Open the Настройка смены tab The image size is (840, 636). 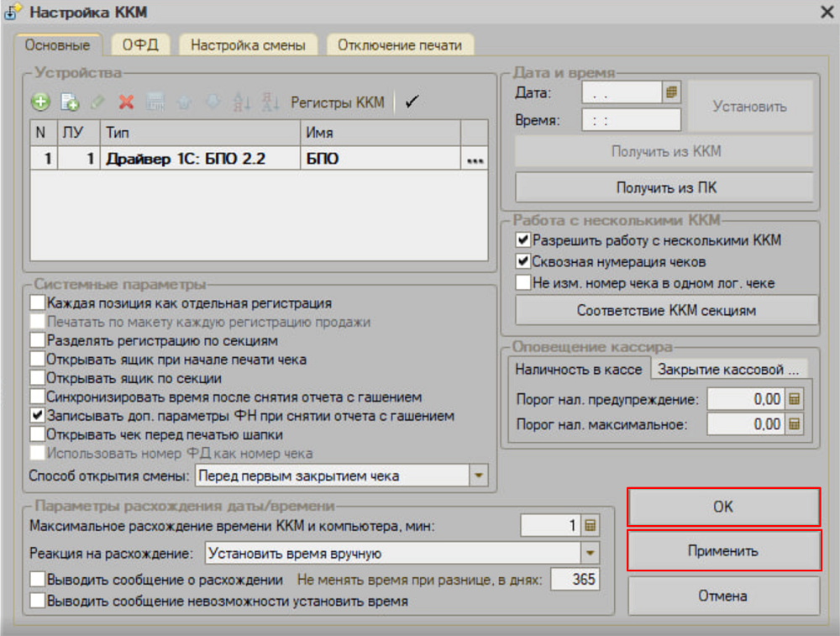pyautogui.click(x=248, y=45)
